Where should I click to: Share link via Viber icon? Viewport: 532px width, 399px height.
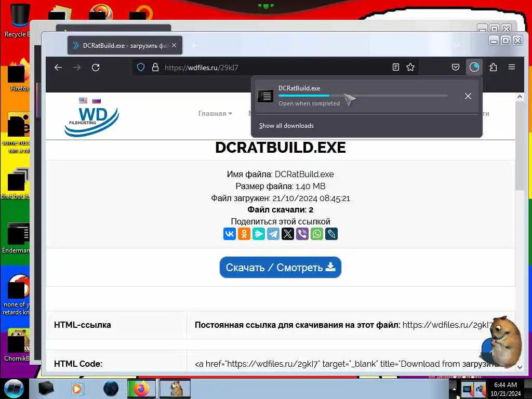(302, 234)
